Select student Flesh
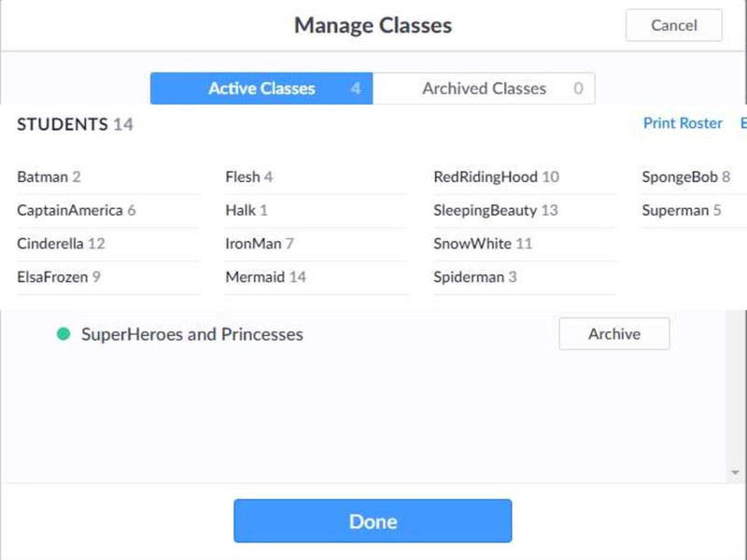The height and width of the screenshot is (560, 747). click(x=242, y=176)
